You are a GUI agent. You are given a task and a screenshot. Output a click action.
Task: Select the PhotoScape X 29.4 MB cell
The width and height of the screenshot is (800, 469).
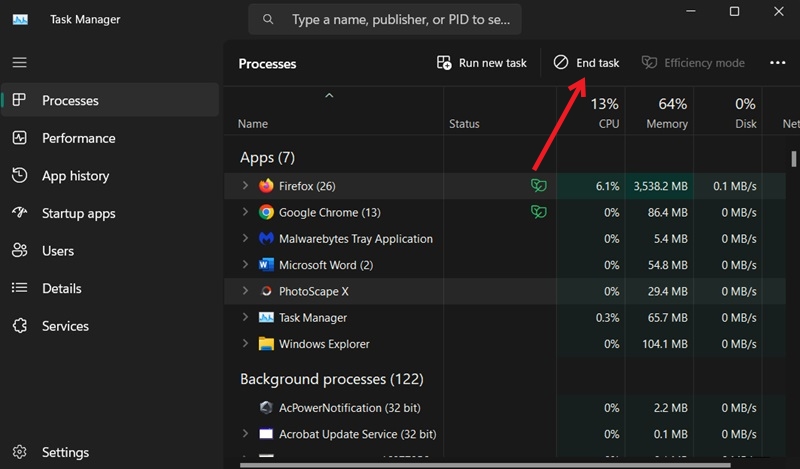[x=660, y=291]
